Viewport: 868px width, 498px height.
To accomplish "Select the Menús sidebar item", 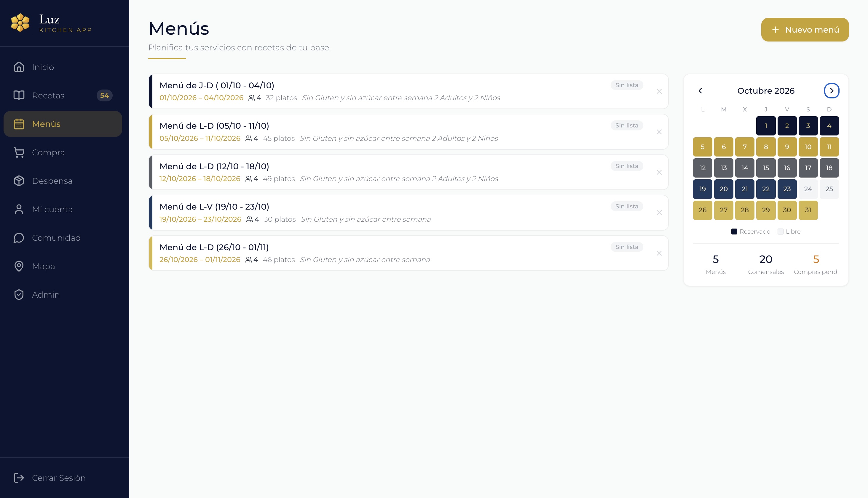I will click(x=63, y=124).
